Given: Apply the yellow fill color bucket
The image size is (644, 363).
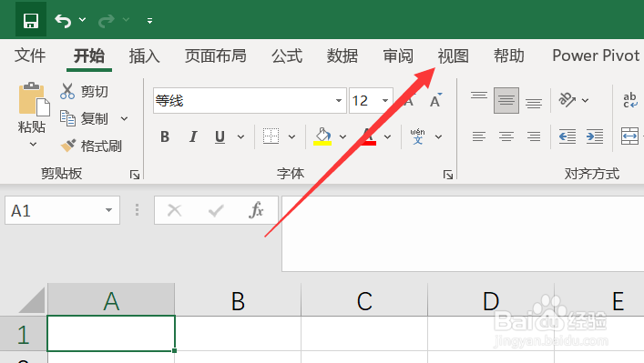Looking at the screenshot, I should tap(322, 136).
